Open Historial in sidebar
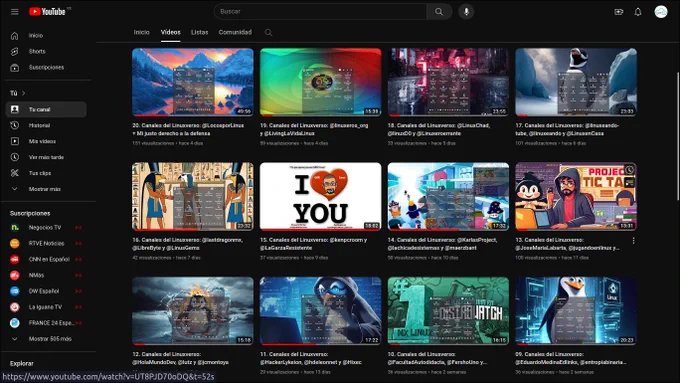Image resolution: width=680 pixels, height=383 pixels. (x=46, y=125)
